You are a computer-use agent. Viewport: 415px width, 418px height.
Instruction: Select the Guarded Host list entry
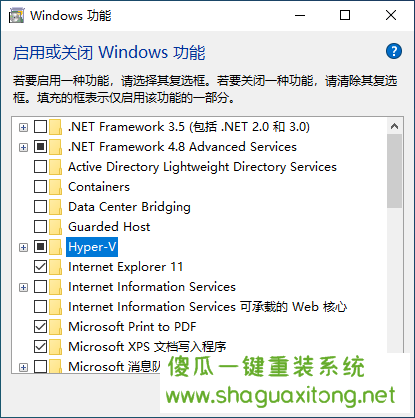pos(109,227)
